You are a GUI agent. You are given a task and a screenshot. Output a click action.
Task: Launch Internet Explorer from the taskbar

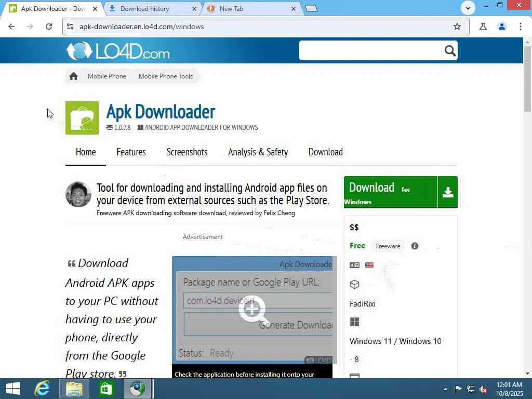(x=42, y=389)
